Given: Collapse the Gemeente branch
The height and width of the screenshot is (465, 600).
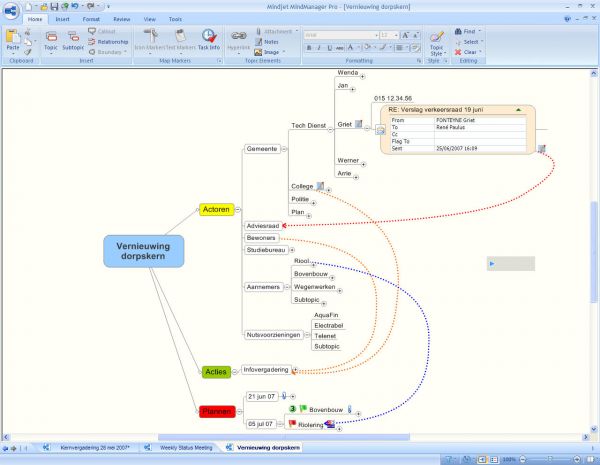Looking at the screenshot, I should 284,149.
